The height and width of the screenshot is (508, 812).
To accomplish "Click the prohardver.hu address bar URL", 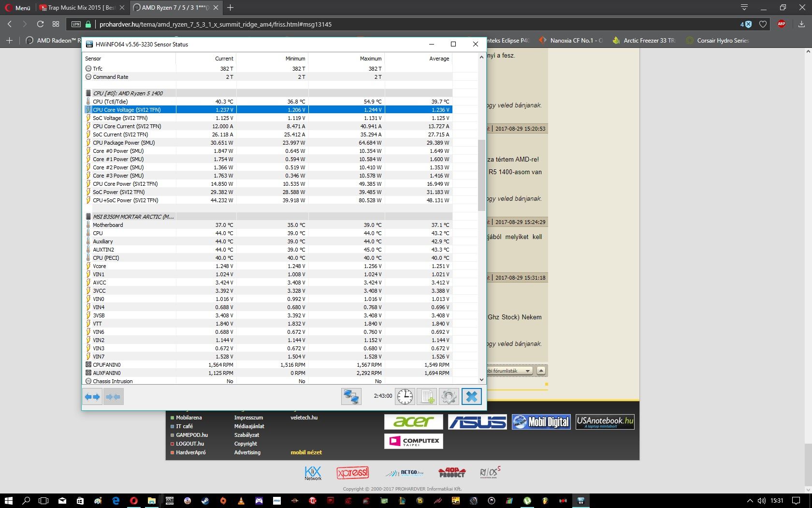I will coord(216,24).
